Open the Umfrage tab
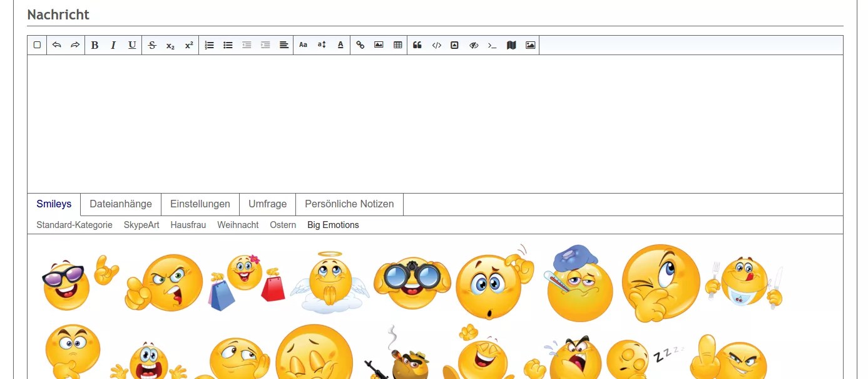Screen dimensions: 868x379 pyautogui.click(x=267, y=204)
